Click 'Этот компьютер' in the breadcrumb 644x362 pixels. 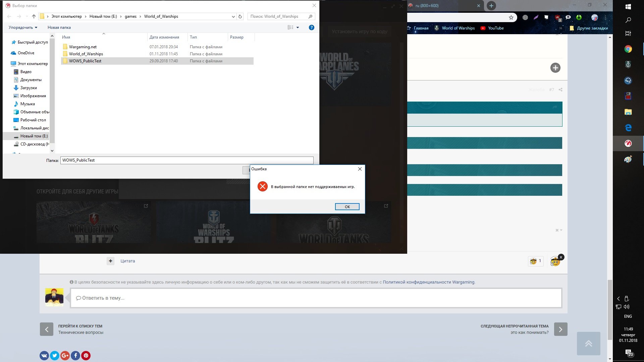click(66, 16)
